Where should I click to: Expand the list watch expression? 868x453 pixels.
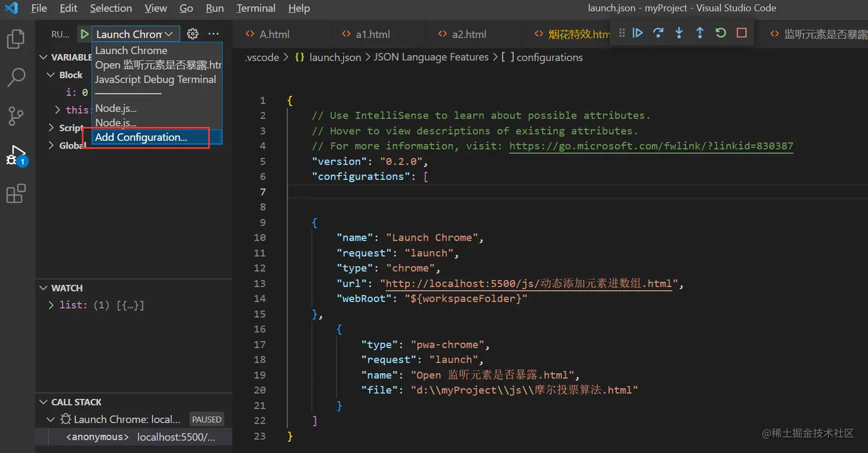pyautogui.click(x=52, y=305)
